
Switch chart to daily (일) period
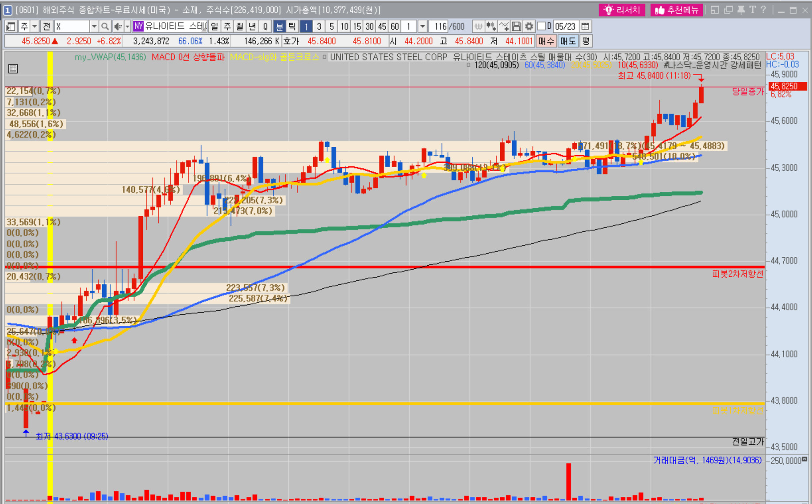[214, 27]
